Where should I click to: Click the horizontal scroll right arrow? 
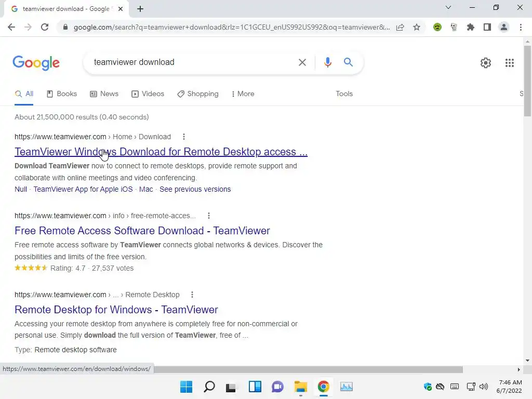[518, 369]
